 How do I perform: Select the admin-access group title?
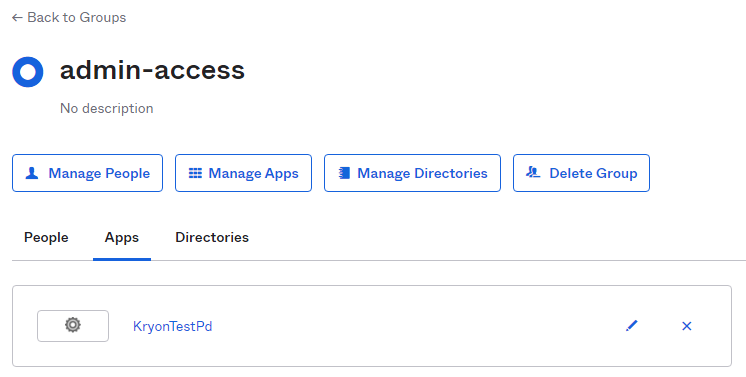coord(152,70)
